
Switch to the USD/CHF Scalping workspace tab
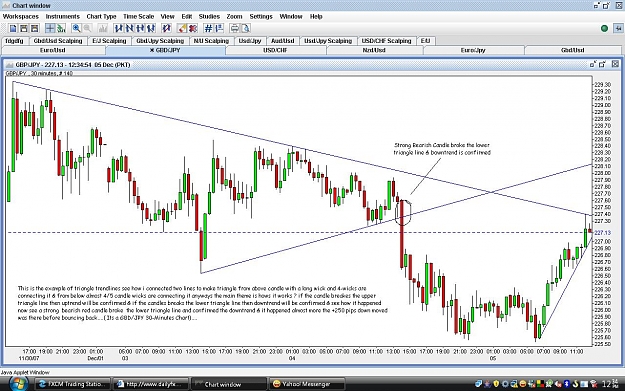click(x=386, y=41)
